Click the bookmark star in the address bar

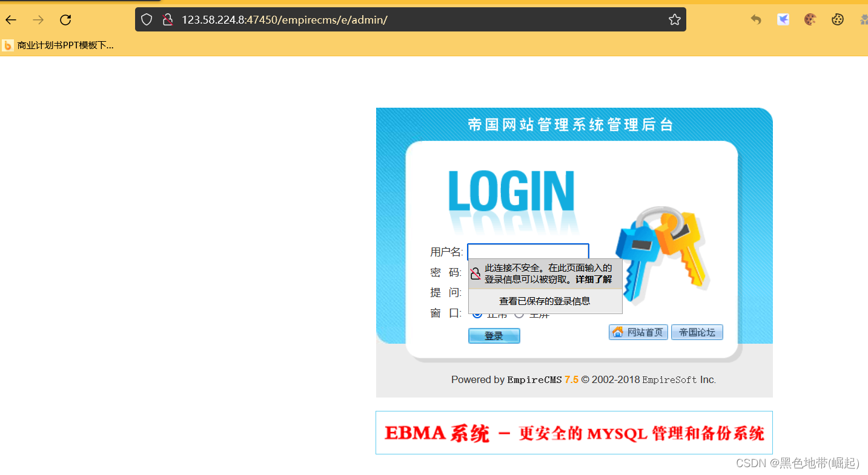pyautogui.click(x=674, y=19)
